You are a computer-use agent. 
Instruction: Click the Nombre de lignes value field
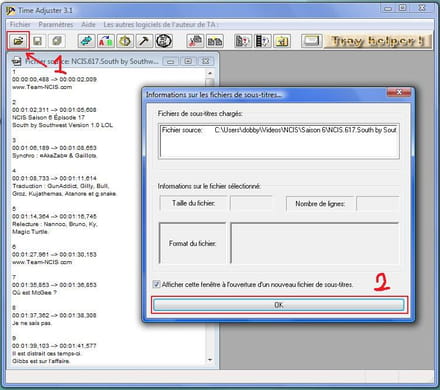(x=378, y=203)
